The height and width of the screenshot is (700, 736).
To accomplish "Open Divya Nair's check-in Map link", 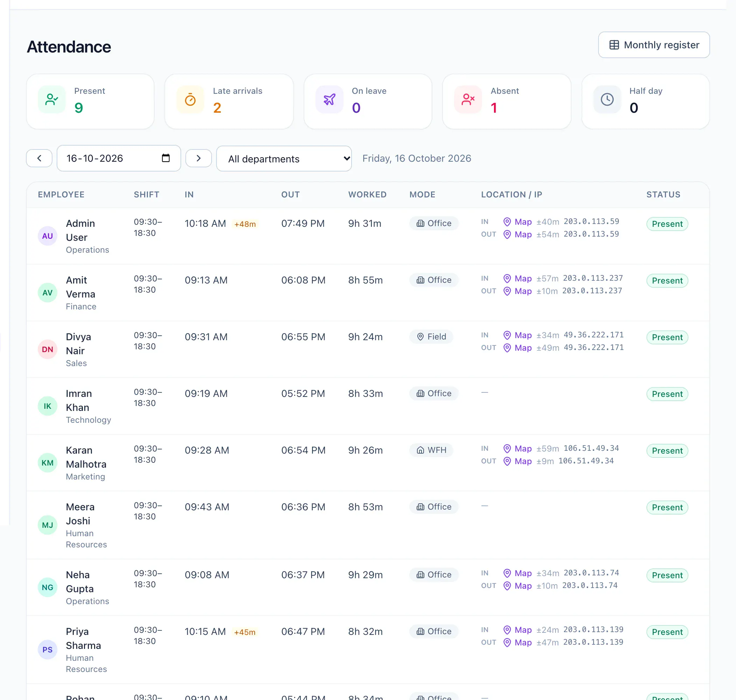I will pos(517,335).
